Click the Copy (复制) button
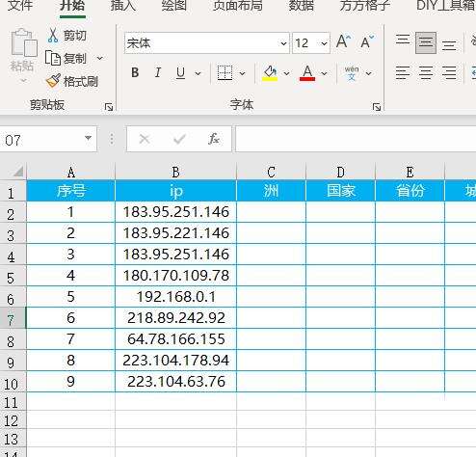This screenshot has height=457, width=476. click(x=66, y=58)
